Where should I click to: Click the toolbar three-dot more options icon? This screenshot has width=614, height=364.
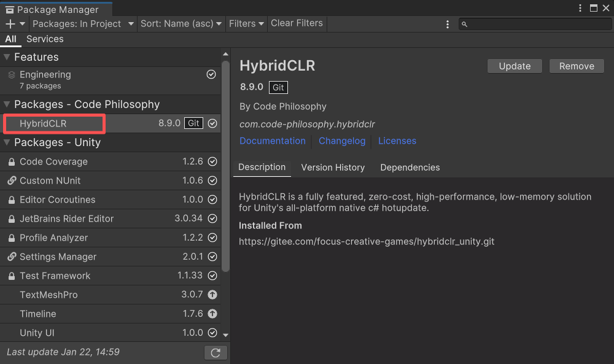coord(448,24)
